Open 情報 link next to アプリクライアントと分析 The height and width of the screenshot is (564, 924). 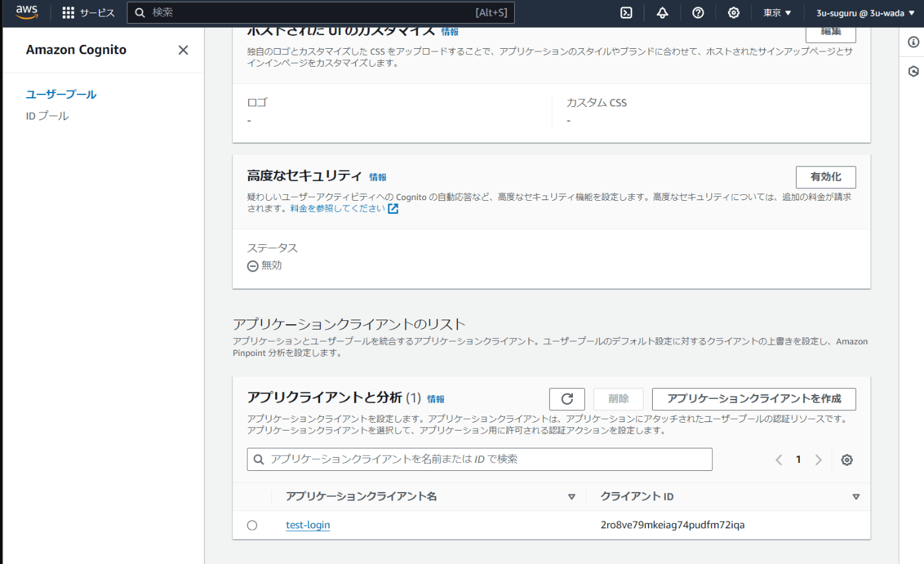coord(436,399)
